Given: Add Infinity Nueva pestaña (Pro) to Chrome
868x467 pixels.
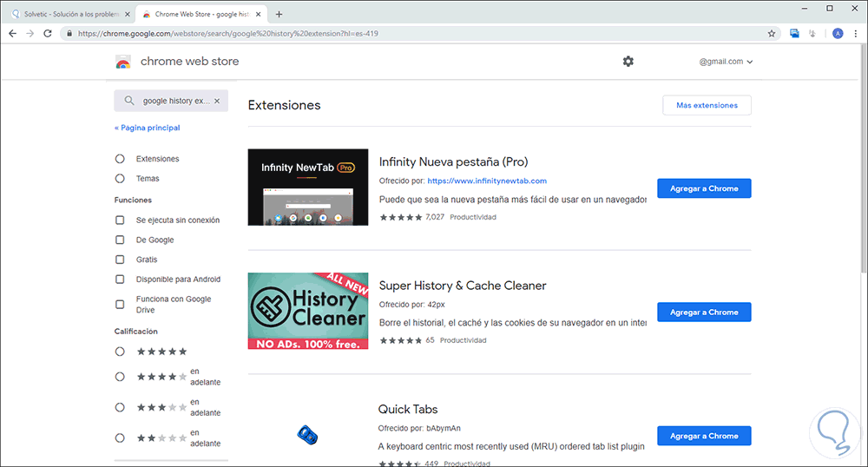Looking at the screenshot, I should click(704, 188).
